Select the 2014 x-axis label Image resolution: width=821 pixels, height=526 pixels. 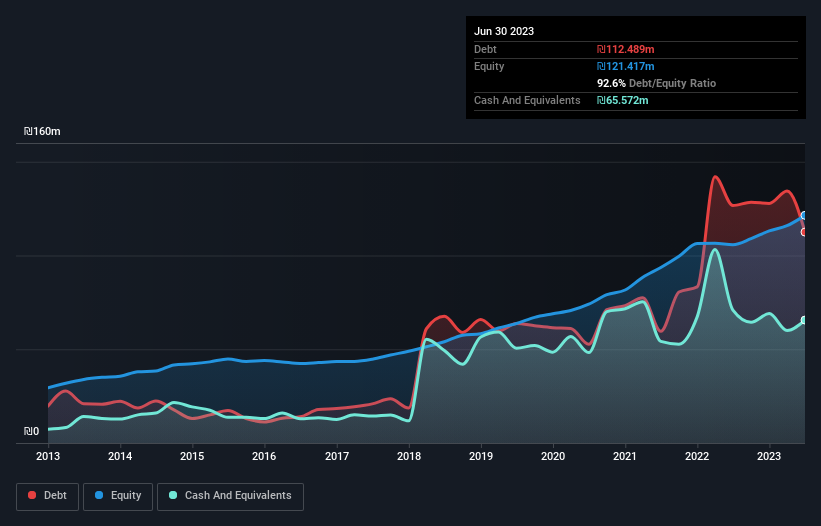click(120, 456)
